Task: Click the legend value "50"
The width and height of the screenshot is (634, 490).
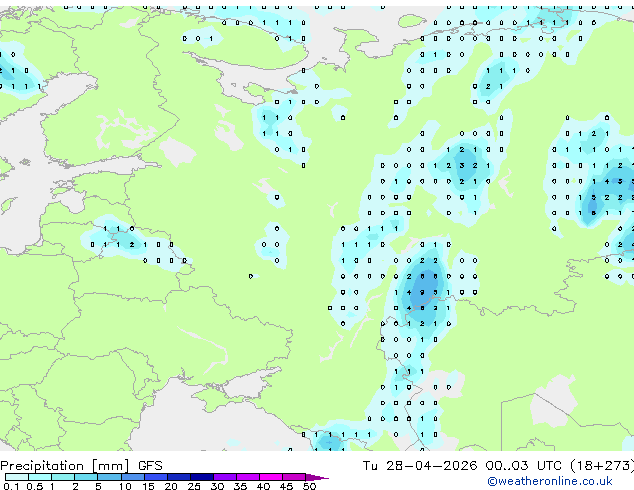Action: pyautogui.click(x=309, y=486)
